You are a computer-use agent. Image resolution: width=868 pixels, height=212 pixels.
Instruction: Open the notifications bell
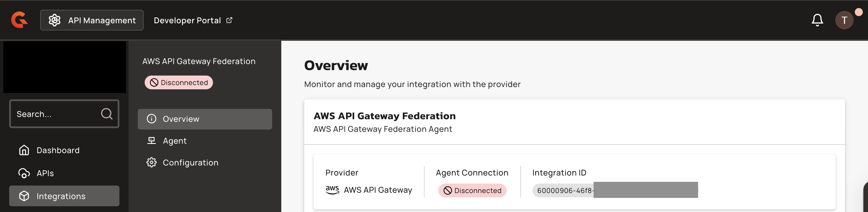pyautogui.click(x=817, y=20)
